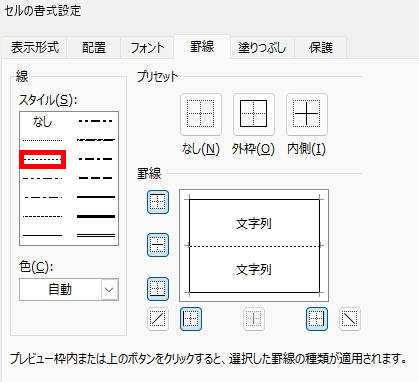Screen dimensions: 419x382
Task: Open the 色(C) color dropdown arrow
Action: pos(109,290)
